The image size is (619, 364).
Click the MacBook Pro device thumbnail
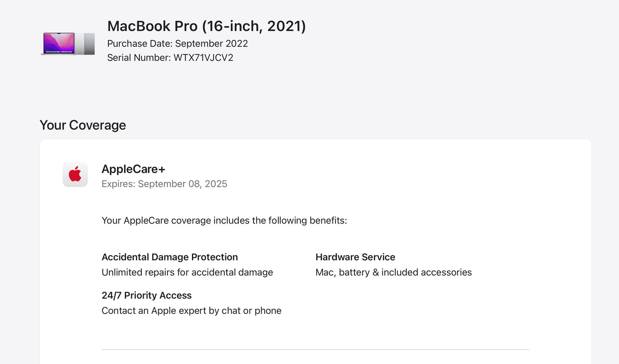pyautogui.click(x=68, y=44)
